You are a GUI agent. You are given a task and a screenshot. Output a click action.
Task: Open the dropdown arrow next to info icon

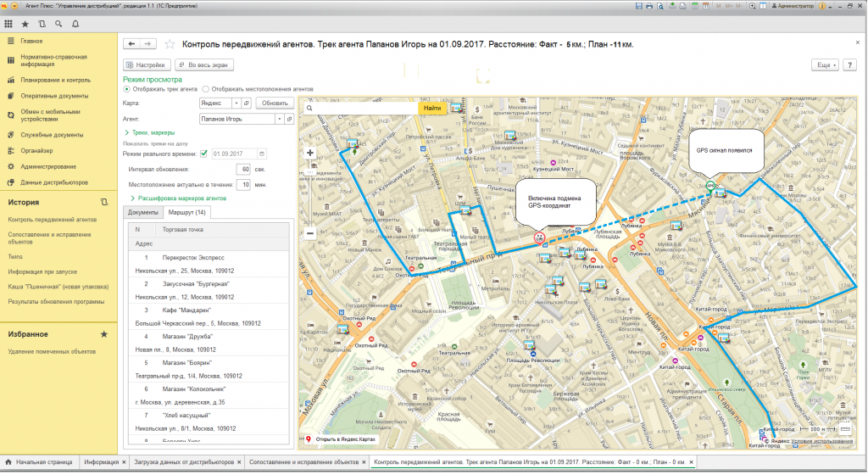831,6
